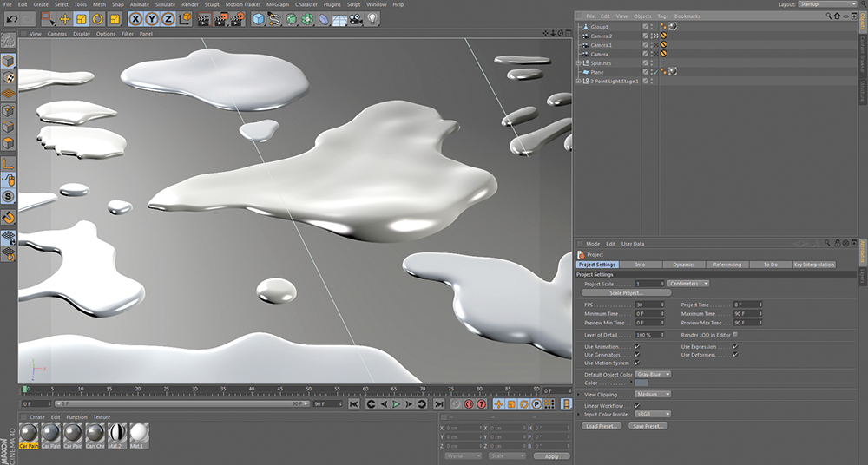Viewport: 868px width, 465px height.
Task: Click the Apply coordinates button
Action: (551, 456)
